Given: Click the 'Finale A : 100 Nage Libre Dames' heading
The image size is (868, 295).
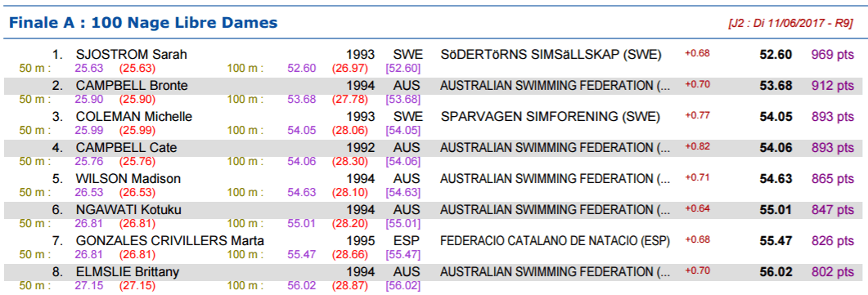Looking at the screenshot, I should [143, 23].
